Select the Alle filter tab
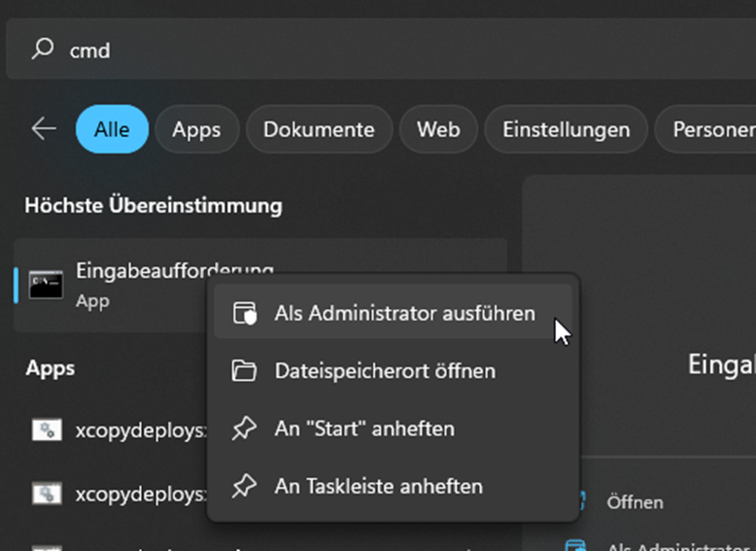 coord(112,129)
